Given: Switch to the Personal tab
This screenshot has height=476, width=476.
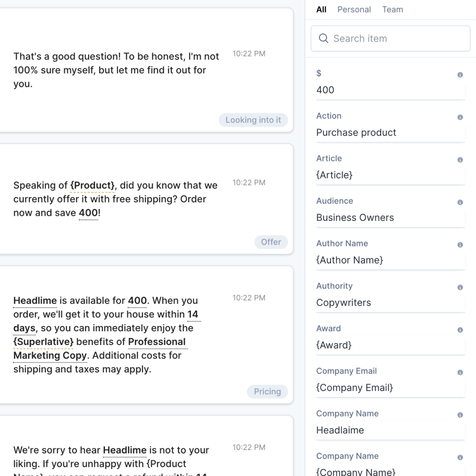Looking at the screenshot, I should click(354, 9).
